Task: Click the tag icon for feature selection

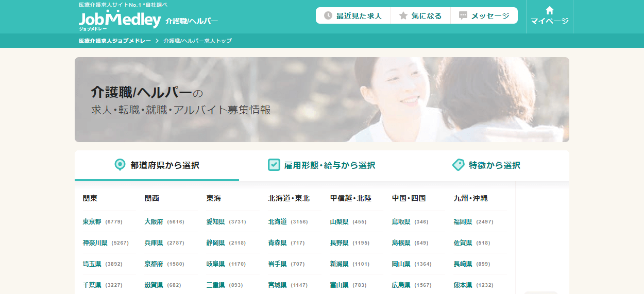Action: (458, 165)
